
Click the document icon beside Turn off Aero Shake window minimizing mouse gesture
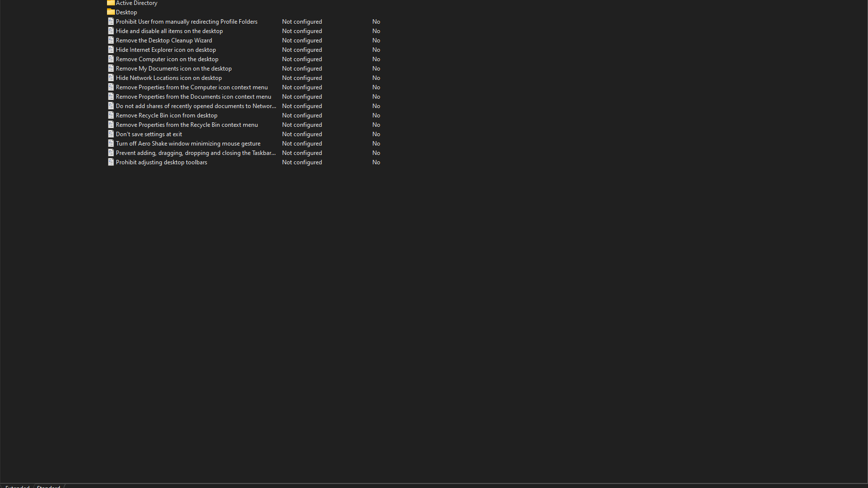click(x=110, y=143)
